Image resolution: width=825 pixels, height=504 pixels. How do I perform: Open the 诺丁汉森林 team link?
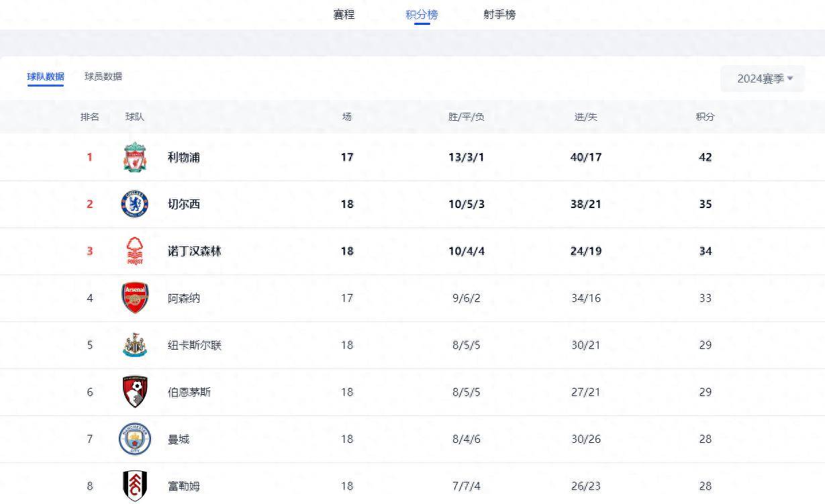195,251
